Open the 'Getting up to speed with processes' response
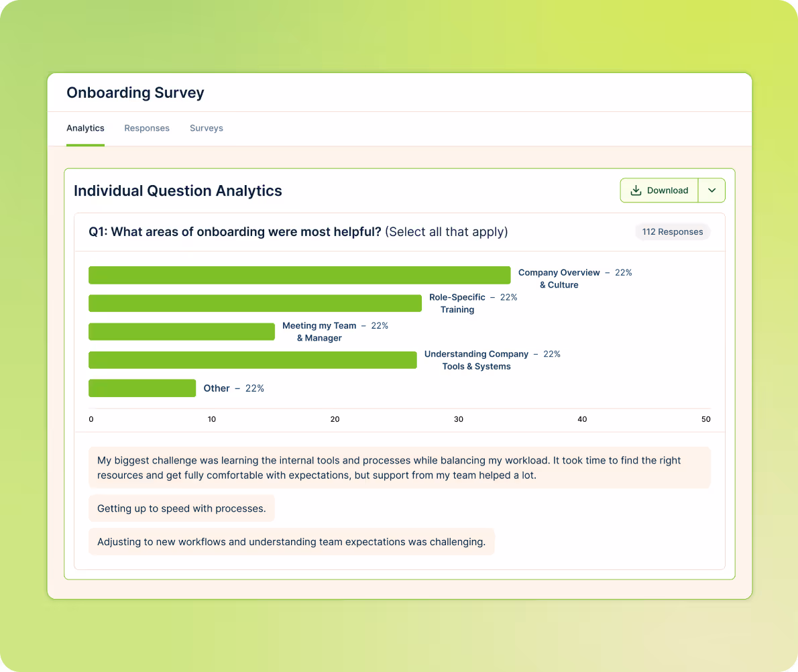Screen dimensions: 798x672 (181, 508)
